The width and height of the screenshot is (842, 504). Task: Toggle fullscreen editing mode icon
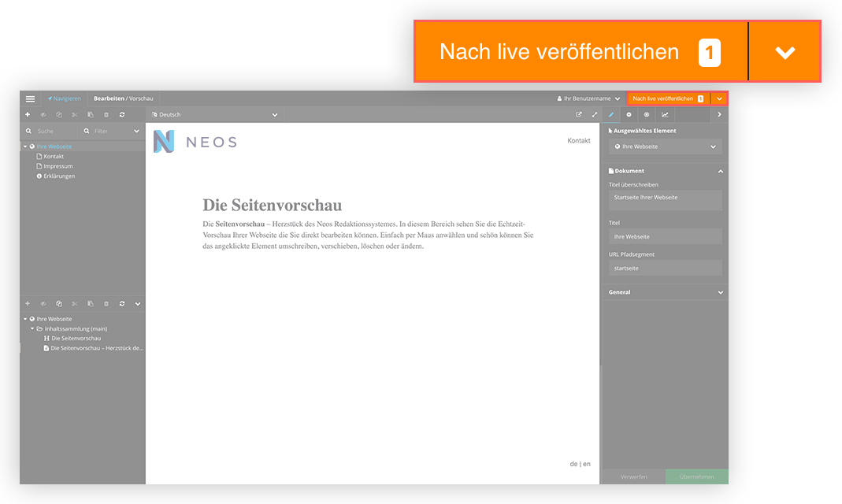coord(595,115)
